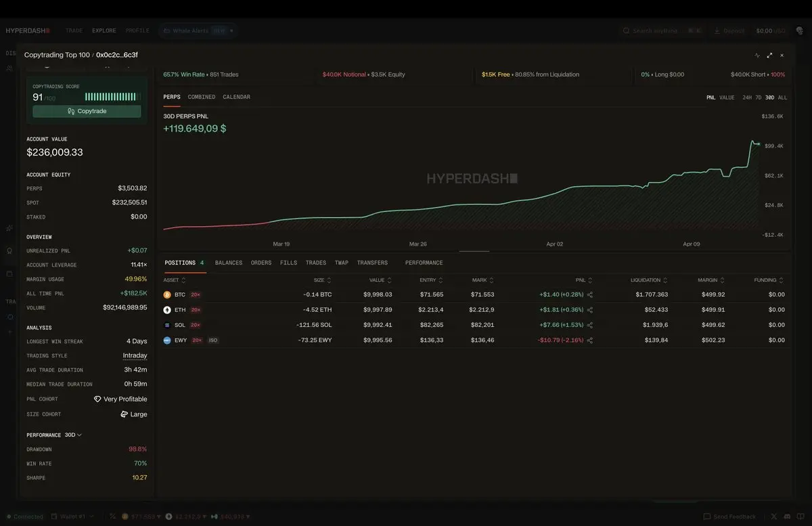Viewport: 812px width, 526px height.
Task: Share the SOL position PNL
Action: pos(590,325)
